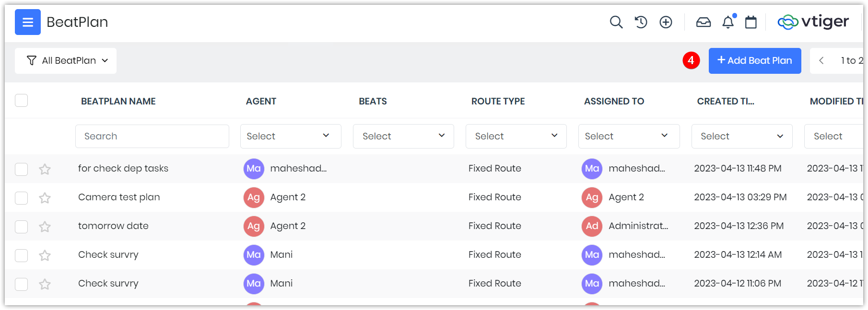Expand the Created Time Select filter
Image resolution: width=868 pixels, height=310 pixels.
pos(742,136)
